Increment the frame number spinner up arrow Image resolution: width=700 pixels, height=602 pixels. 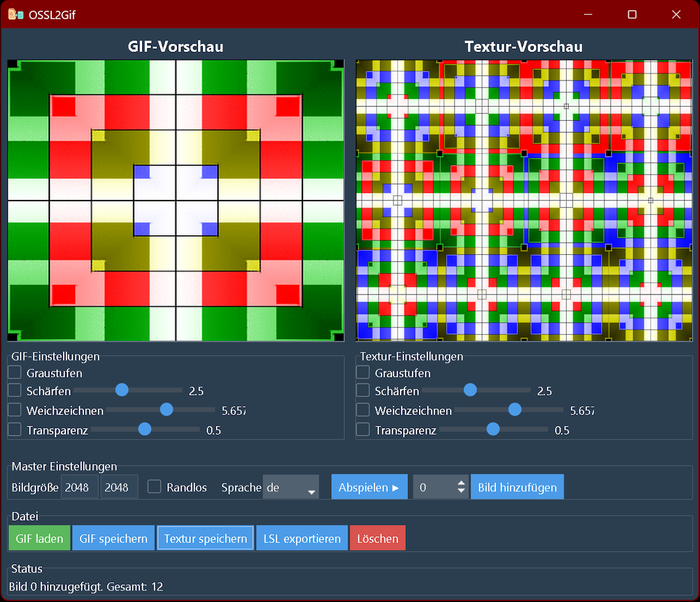tap(461, 483)
